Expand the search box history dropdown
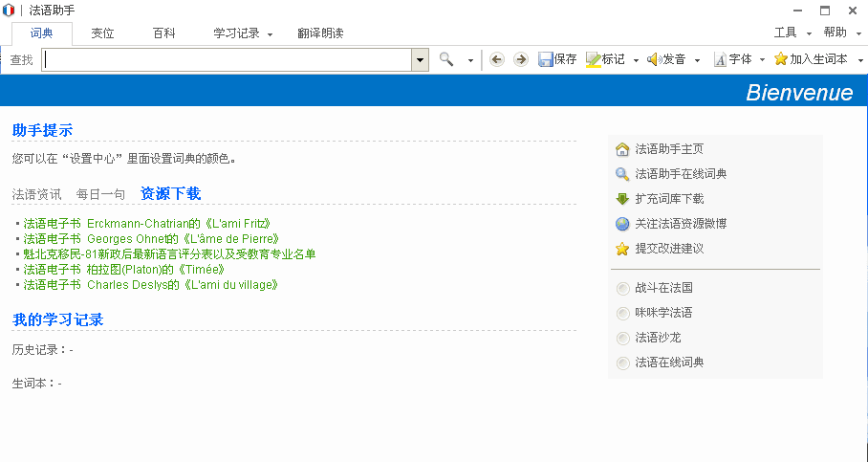Screen dimensions: 868x462 click(x=420, y=59)
